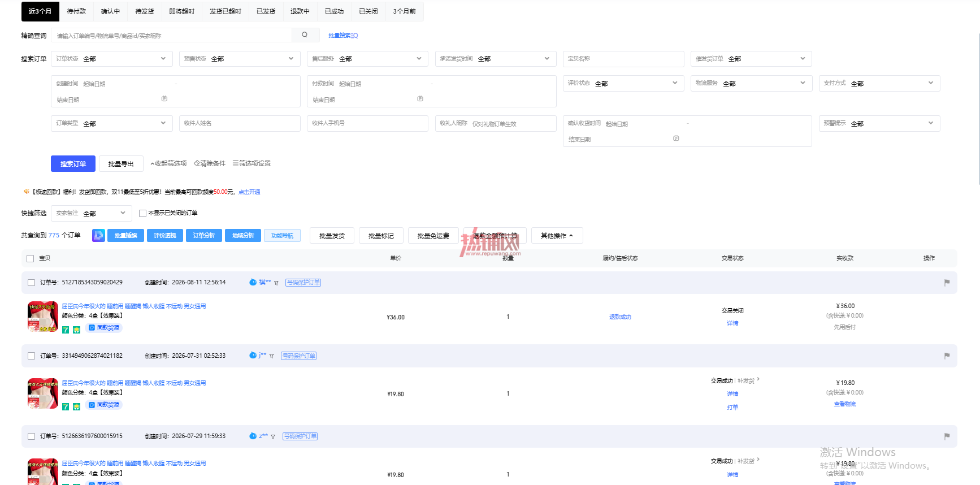This screenshot has height=485, width=980.
Task: Click the search magnifier icon in 精确查询
Action: pyautogui.click(x=305, y=35)
